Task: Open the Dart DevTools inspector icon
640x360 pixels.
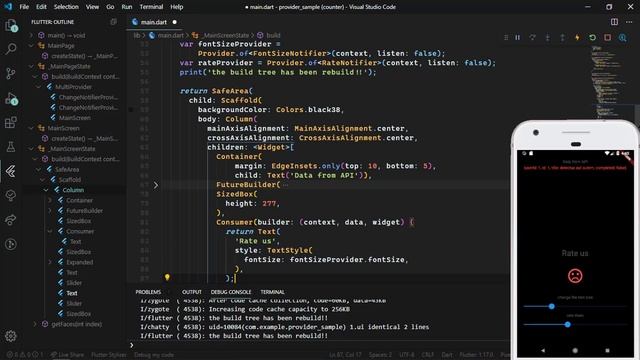Action: (x=622, y=38)
